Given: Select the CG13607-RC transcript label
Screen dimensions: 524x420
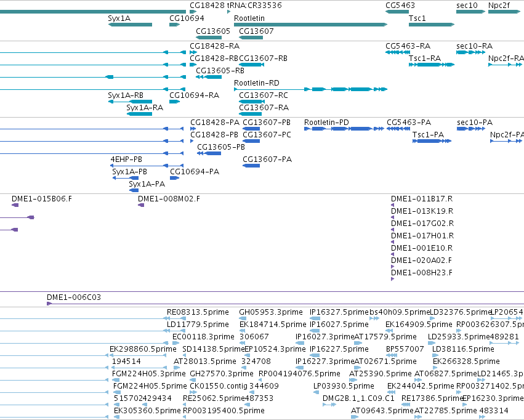Looking at the screenshot, I should [264, 95].
